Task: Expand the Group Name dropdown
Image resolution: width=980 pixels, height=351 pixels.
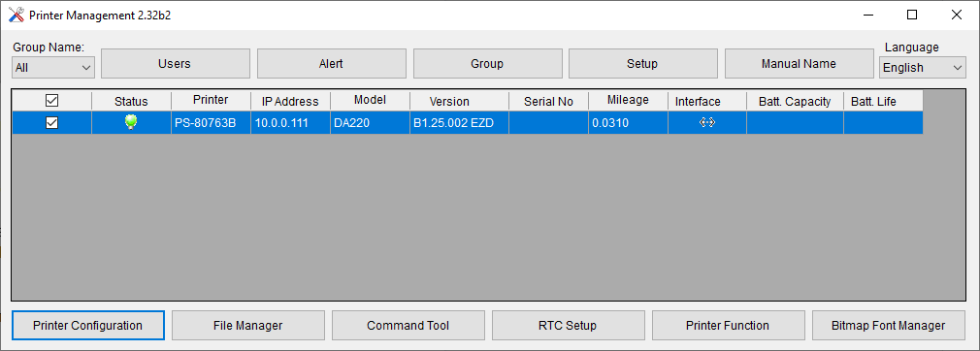Action: [53, 68]
